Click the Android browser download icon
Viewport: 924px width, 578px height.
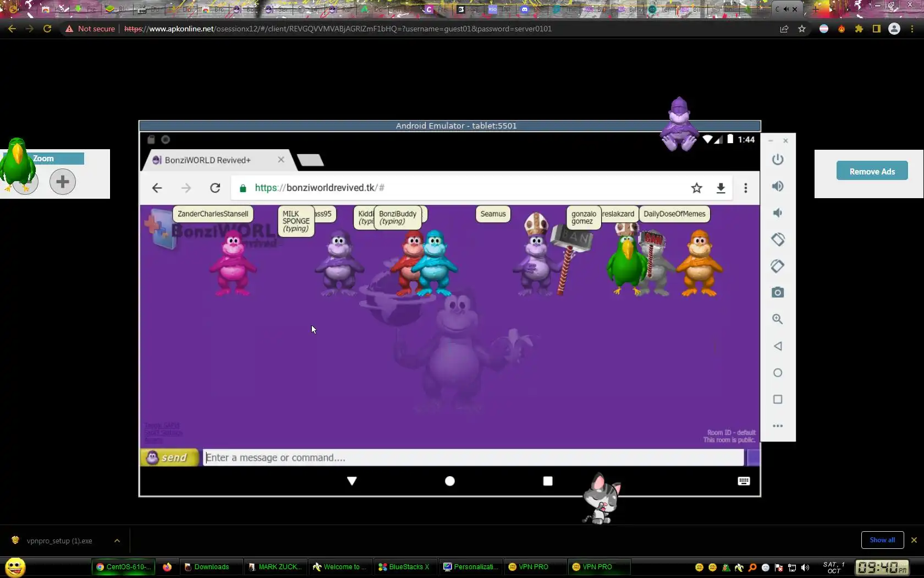721,188
